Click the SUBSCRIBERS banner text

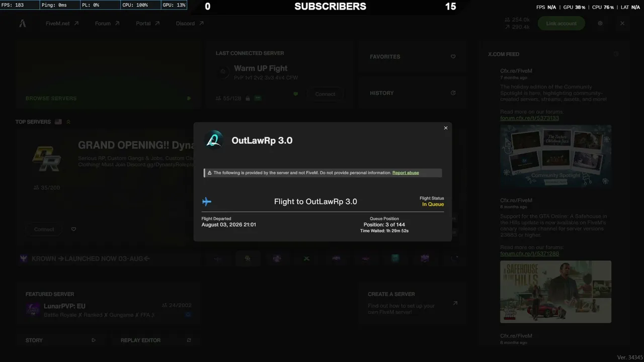click(330, 7)
